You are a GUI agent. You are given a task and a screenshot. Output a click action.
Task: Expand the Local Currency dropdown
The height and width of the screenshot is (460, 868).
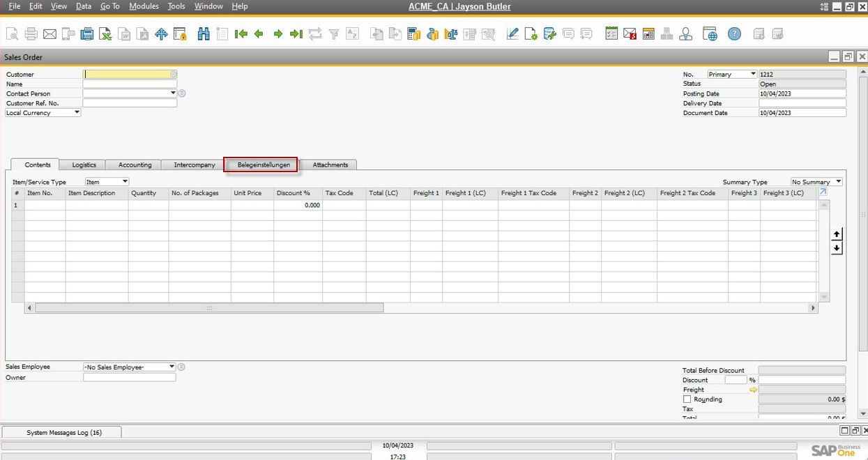[x=77, y=113]
